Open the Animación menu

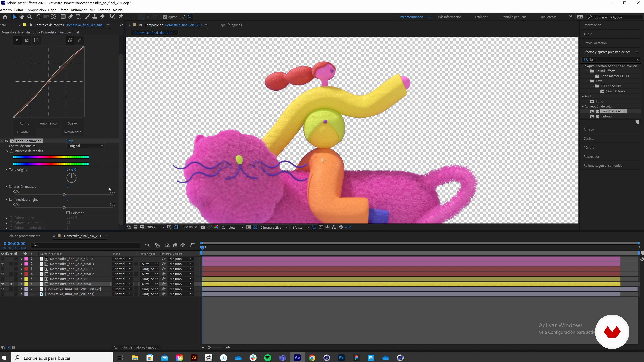79,10
